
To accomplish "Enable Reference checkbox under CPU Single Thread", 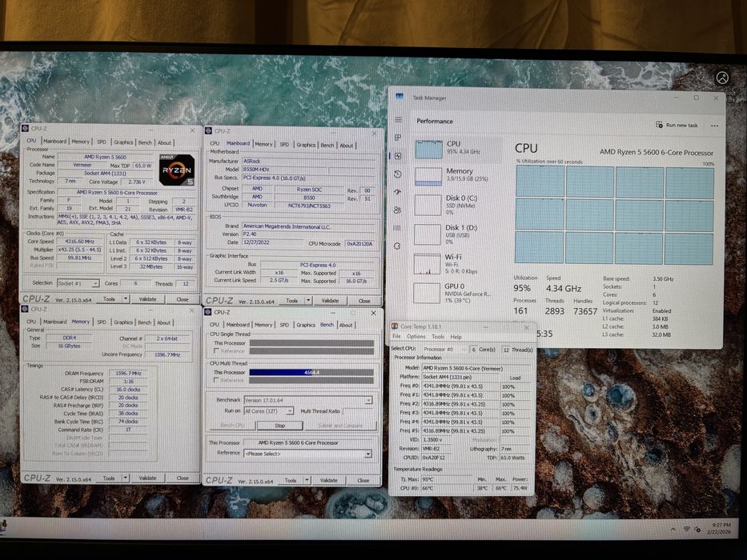I will [217, 351].
